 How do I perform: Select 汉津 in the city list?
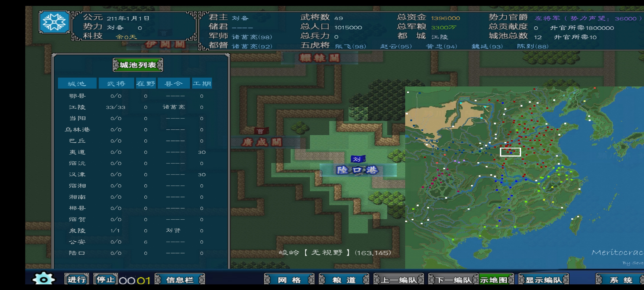[x=77, y=174]
